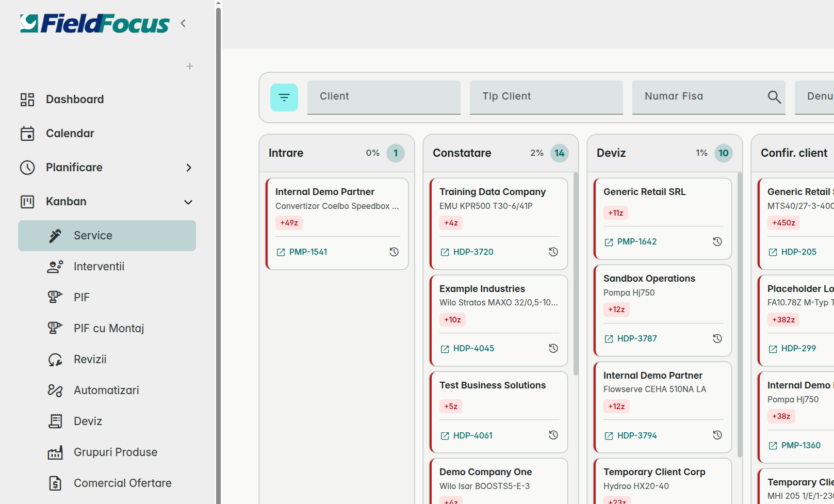This screenshot has height=504, width=834.
Task: Select the Sandbox Operations card title
Action: (x=649, y=279)
